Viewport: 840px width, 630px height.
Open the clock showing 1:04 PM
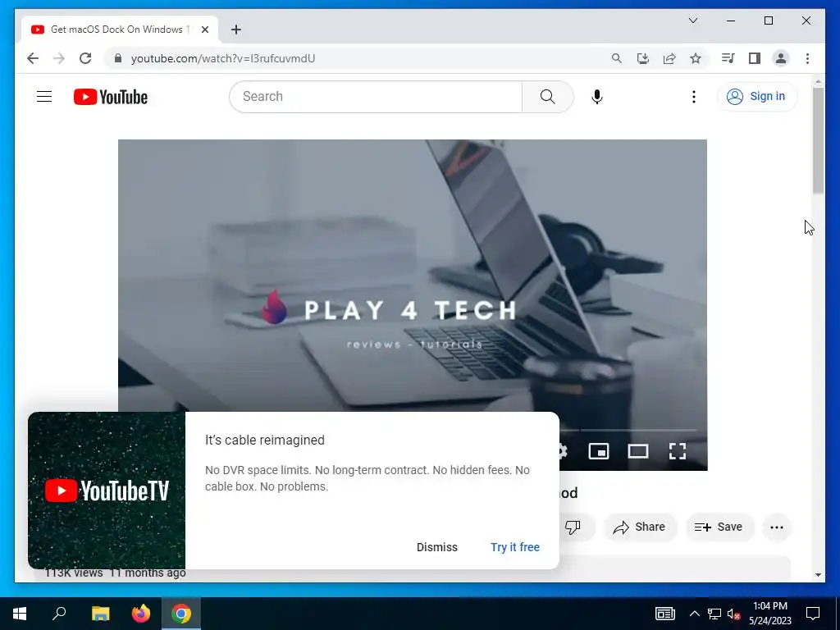tap(769, 614)
